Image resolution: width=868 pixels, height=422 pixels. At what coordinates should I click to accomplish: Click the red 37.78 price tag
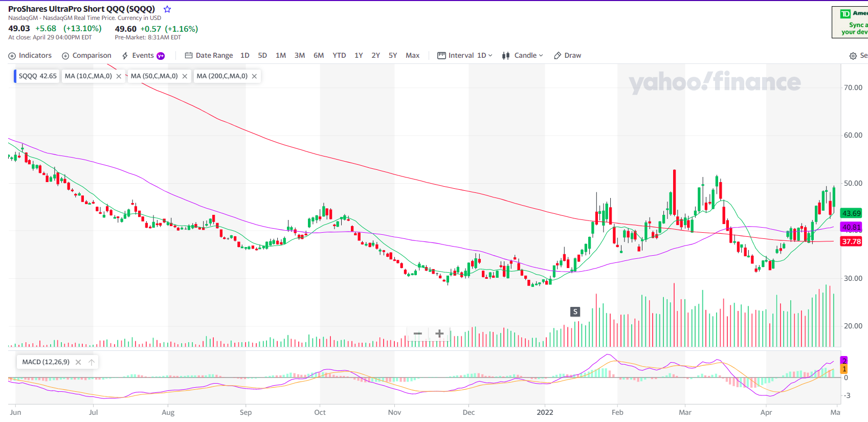pos(851,241)
